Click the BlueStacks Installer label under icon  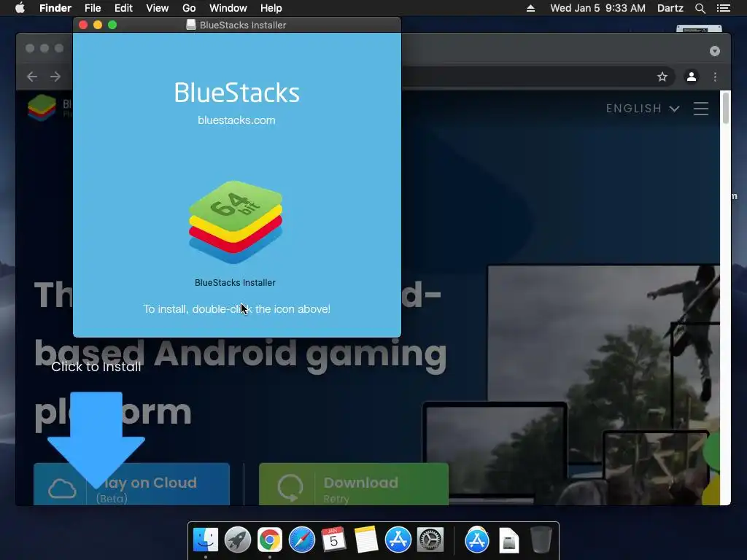click(x=235, y=282)
